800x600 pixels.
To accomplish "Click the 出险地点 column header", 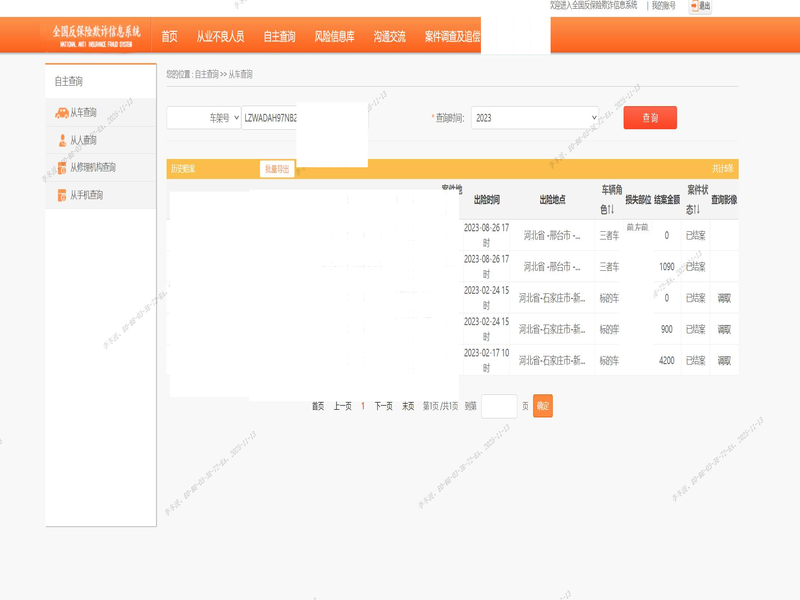I will 552,199.
